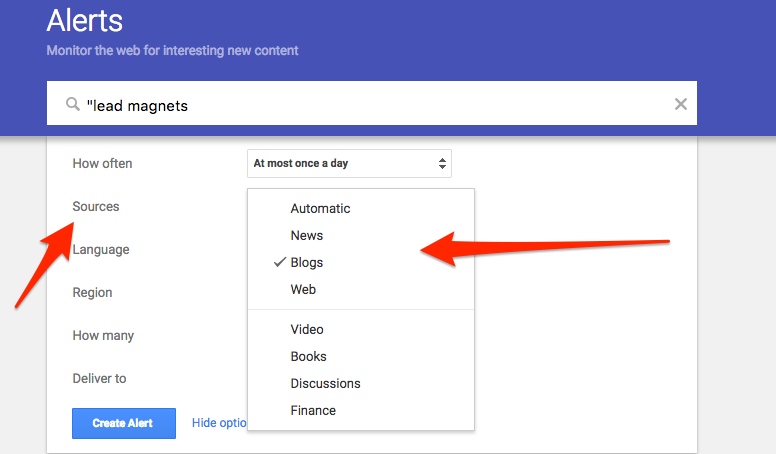This screenshot has height=454, width=776.
Task: Click the magnifying glass search icon
Action: click(x=73, y=104)
